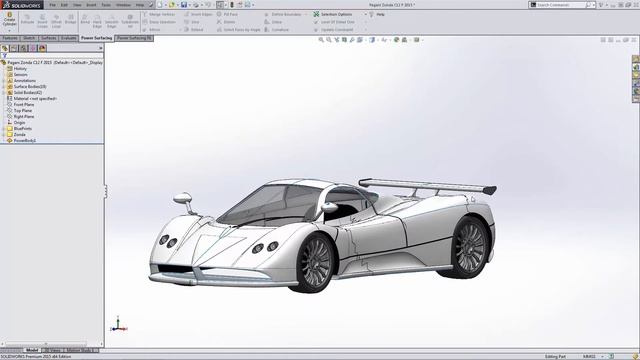The image size is (640, 360).
Task: Click the Print icon
Action: tap(196, 5)
